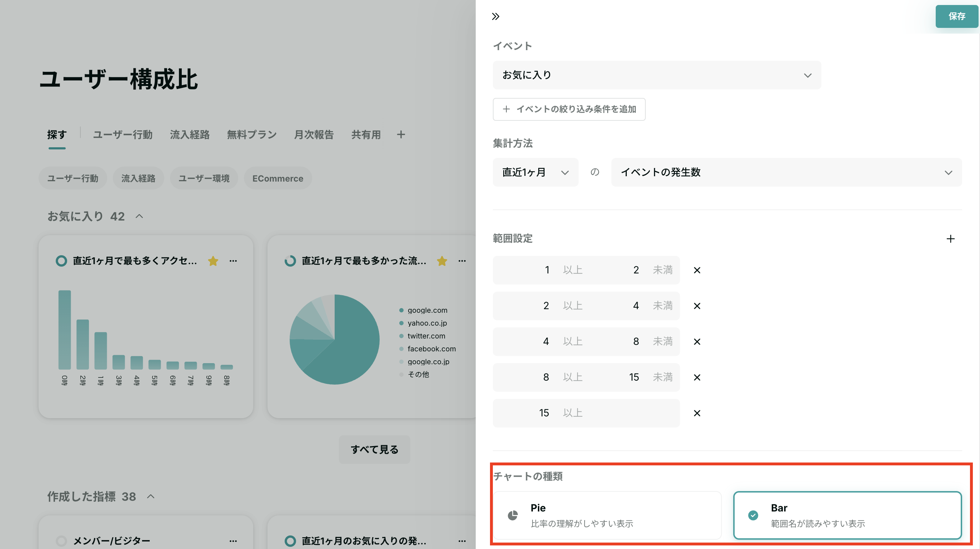
Task: Edit upper bound value 2 in first range
Action: (x=636, y=270)
